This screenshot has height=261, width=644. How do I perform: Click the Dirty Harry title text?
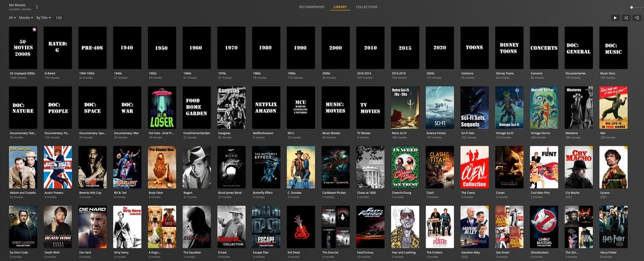tap(122, 252)
